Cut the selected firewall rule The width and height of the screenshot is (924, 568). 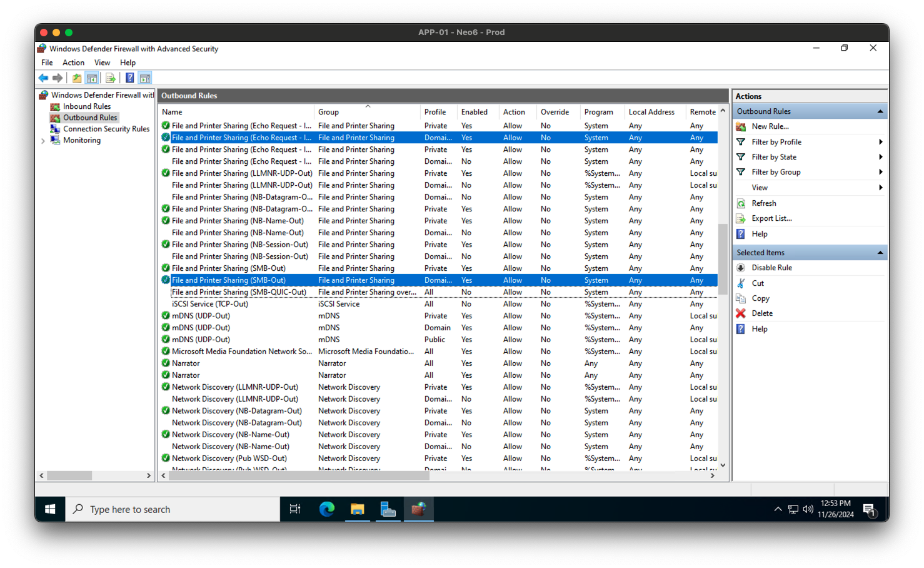point(757,283)
